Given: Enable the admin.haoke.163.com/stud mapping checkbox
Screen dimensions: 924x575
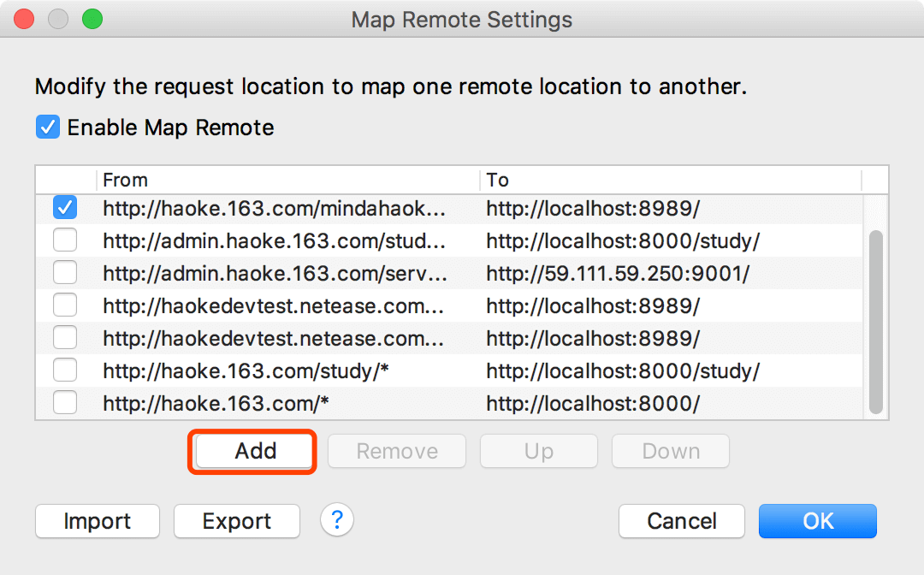Looking at the screenshot, I should [65, 240].
